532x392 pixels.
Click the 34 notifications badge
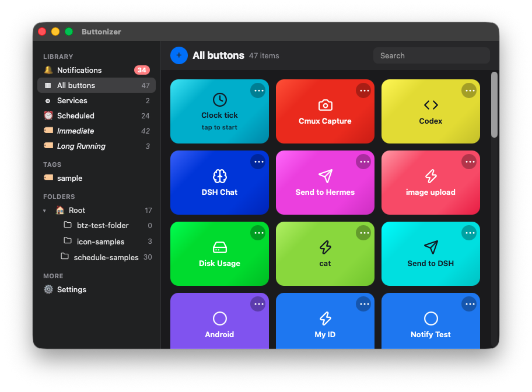point(142,70)
